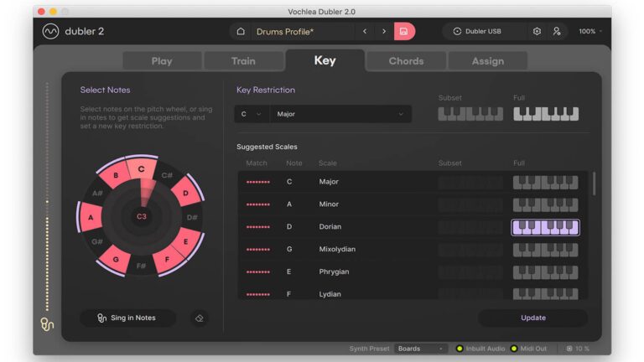Select the Key Restriction Full keyboard

[x=546, y=114]
